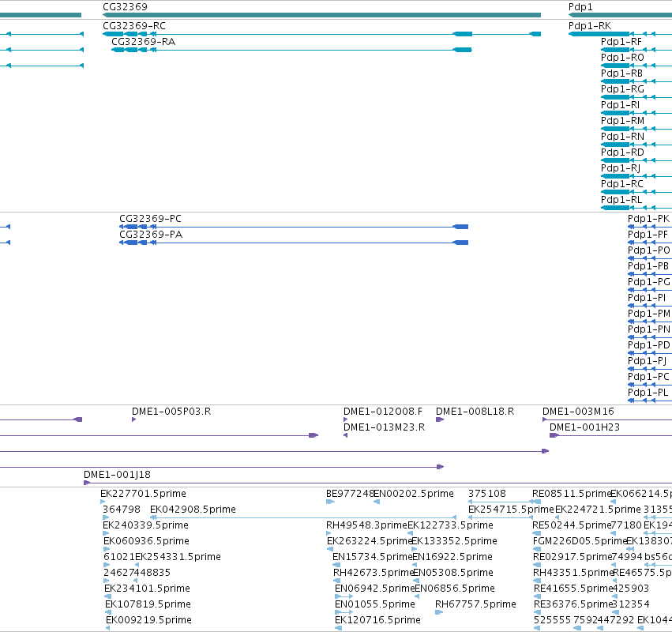The height and width of the screenshot is (632, 672).
Task: Select the DME1-003M16 clone label
Action: [x=578, y=412]
